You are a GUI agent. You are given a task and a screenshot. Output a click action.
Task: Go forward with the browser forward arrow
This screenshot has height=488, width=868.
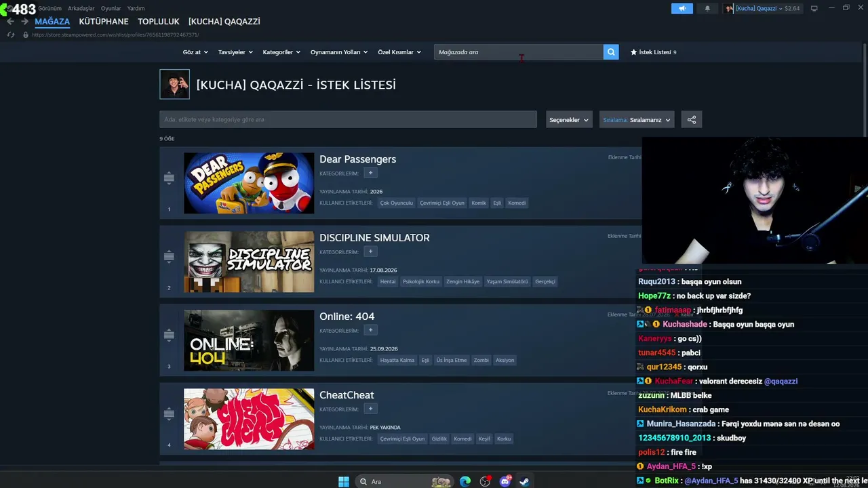(x=24, y=22)
